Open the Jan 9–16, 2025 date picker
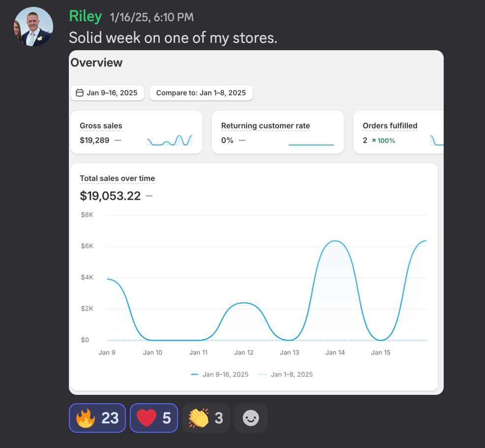Screen dimensions: 485x448 coord(107,93)
